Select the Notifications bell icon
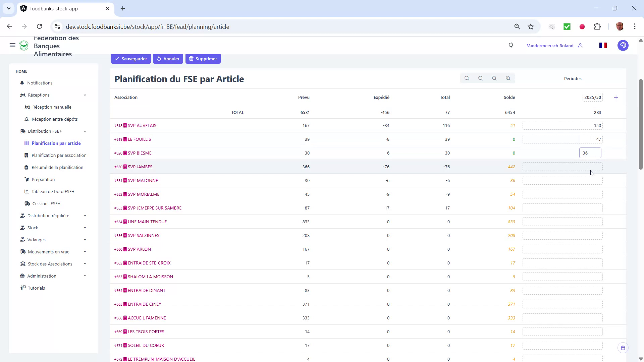This screenshot has width=644, height=362. click(x=22, y=83)
